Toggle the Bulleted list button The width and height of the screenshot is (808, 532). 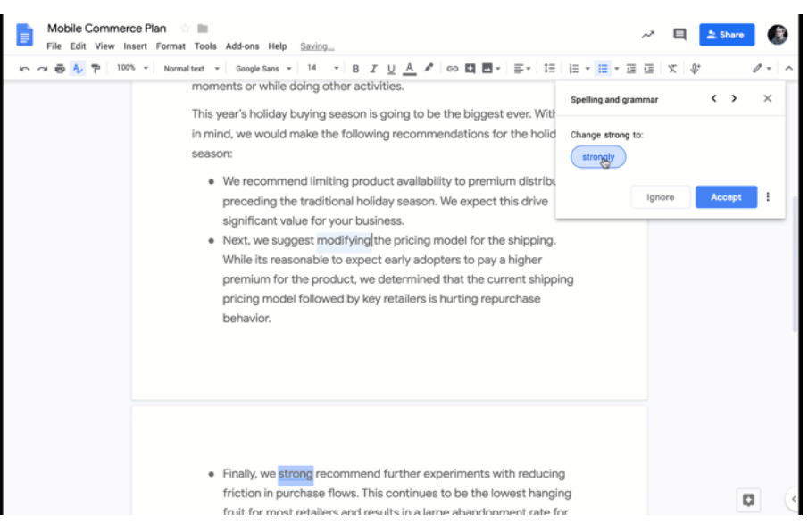coord(603,69)
